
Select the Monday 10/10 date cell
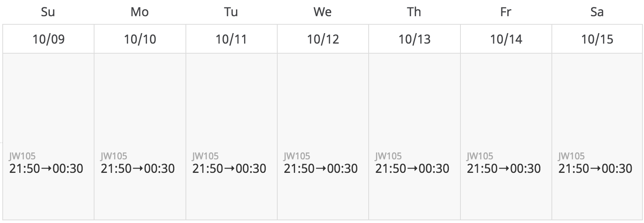(140, 39)
